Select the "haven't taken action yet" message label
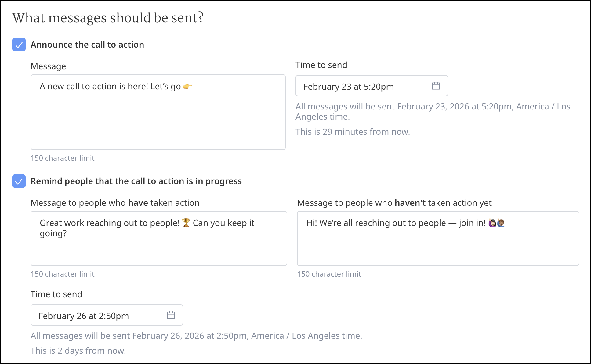 point(394,203)
